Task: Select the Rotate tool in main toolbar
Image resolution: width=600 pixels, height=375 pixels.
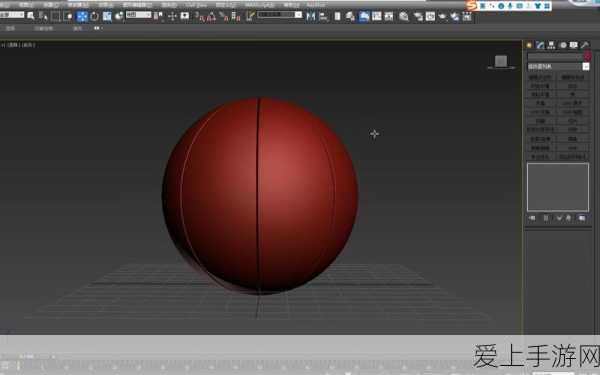Action: 95,16
